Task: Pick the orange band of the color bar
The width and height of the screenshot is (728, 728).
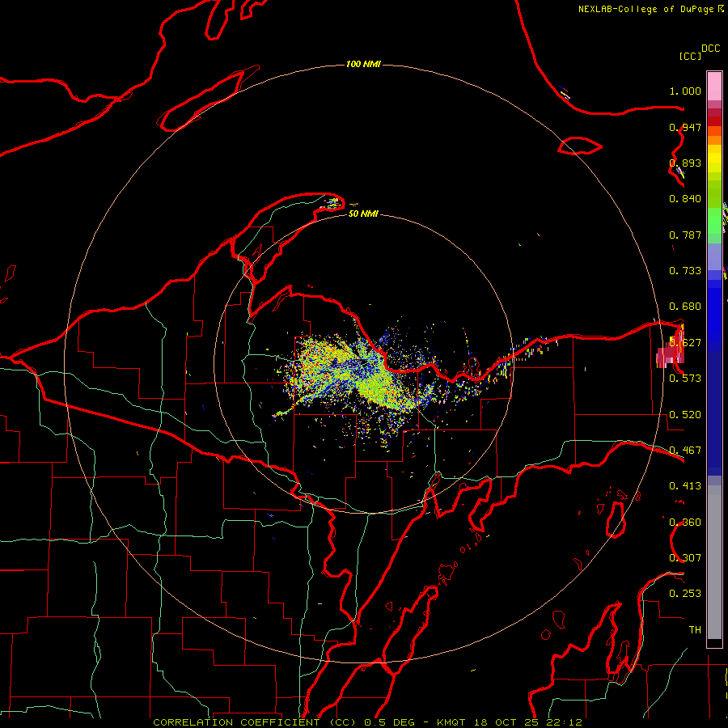Action: click(714, 140)
